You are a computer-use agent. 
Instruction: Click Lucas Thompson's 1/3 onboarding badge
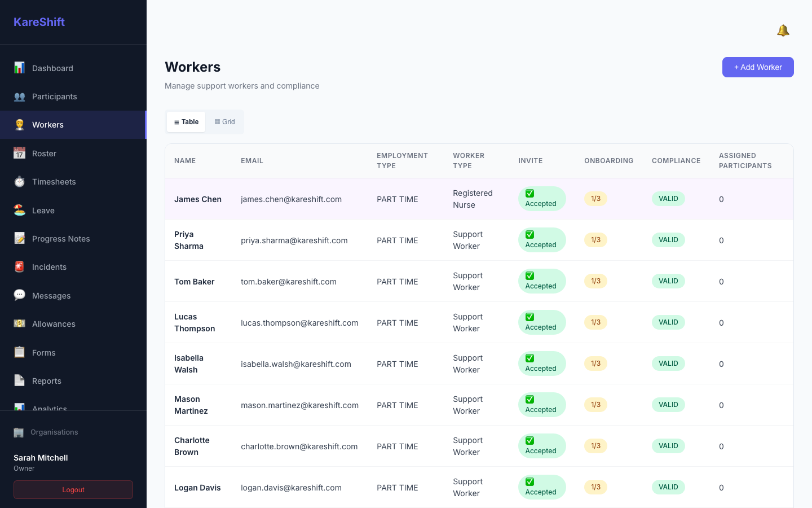(x=595, y=322)
